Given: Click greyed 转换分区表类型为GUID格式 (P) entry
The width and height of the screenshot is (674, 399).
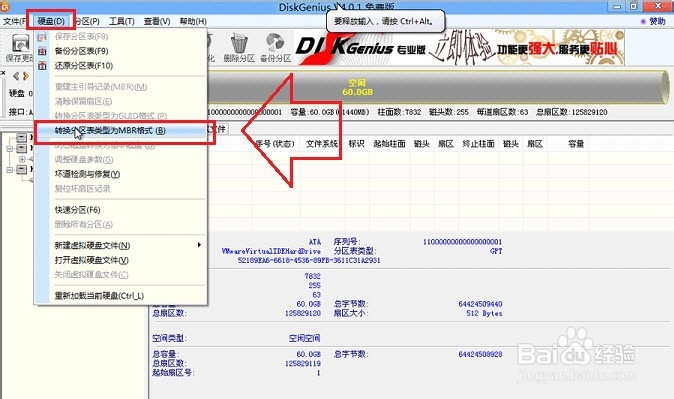Looking at the screenshot, I should pos(111,116).
